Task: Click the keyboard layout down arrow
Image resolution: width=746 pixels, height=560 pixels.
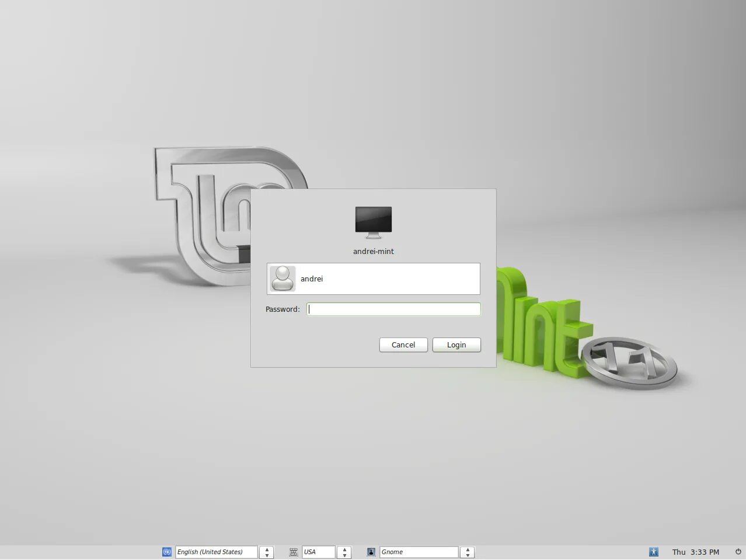Action: 344,555
